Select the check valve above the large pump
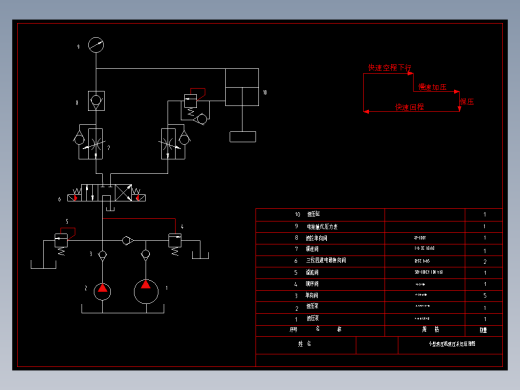The image size is (520, 390). (145, 255)
